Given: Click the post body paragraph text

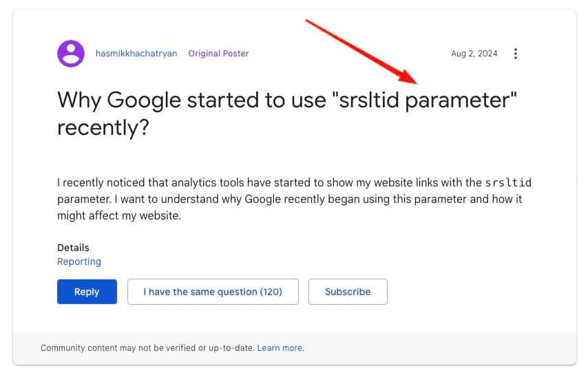Looking at the screenshot, I should [294, 199].
